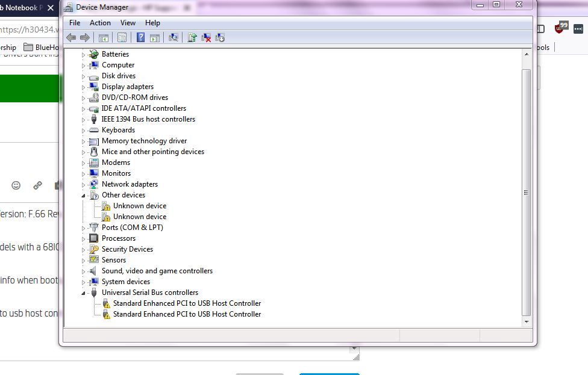Select the Keyboards text label
This screenshot has height=375, width=588.
pyautogui.click(x=118, y=129)
